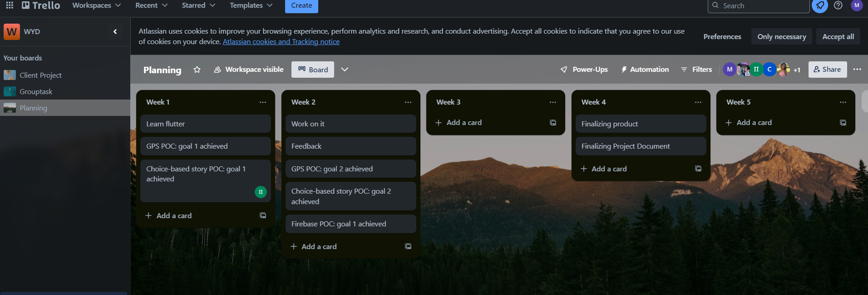This screenshot has height=295, width=868.
Task: Open Grouptask board in sidebar
Action: tap(36, 92)
